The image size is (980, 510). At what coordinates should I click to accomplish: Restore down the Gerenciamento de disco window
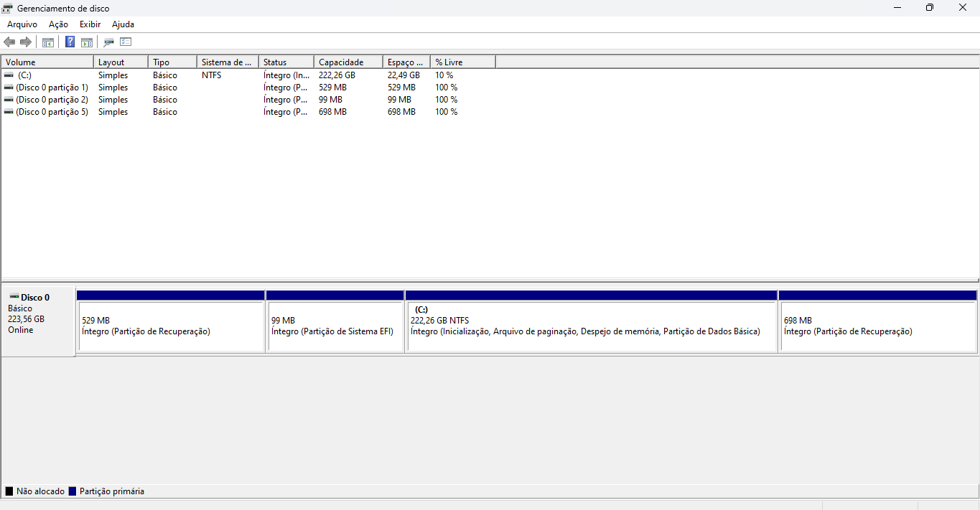930,8
